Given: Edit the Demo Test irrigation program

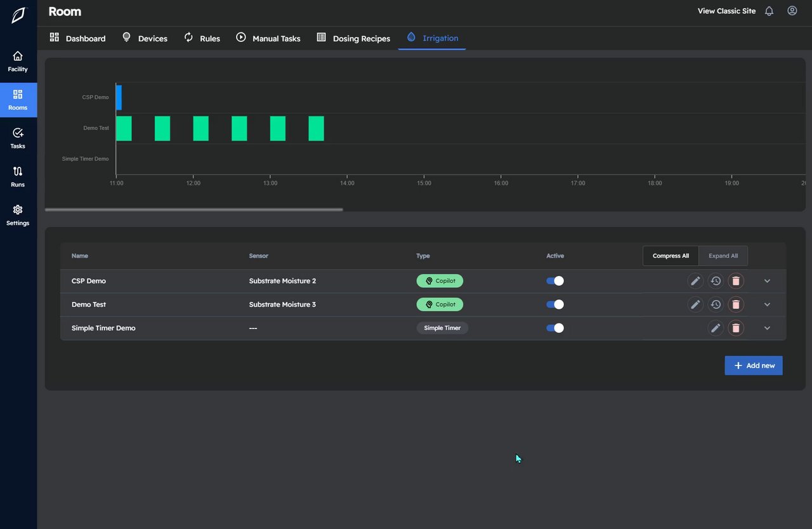Looking at the screenshot, I should 695,304.
